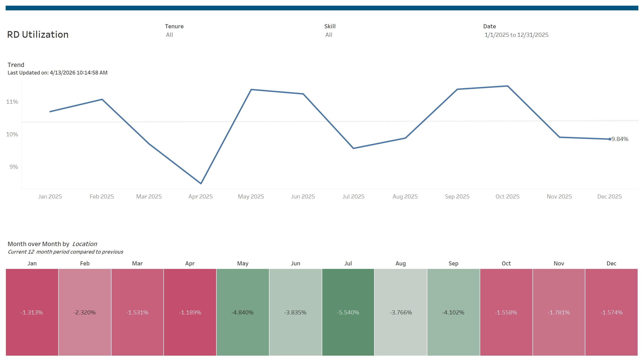Select the Mar cell showing -1.531%
The height and width of the screenshot is (362, 644).
137,312
